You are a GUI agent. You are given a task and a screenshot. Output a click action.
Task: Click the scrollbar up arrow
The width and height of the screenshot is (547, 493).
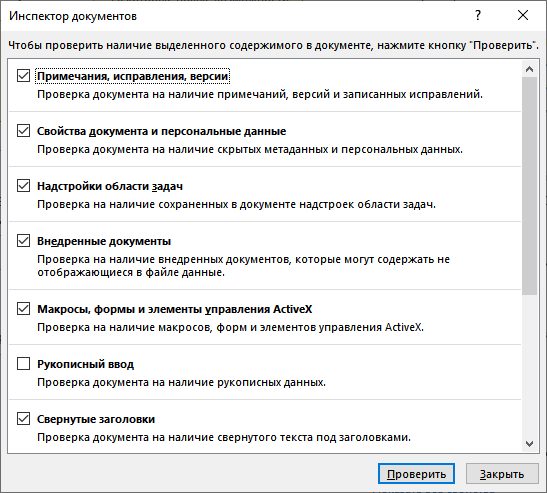529,69
